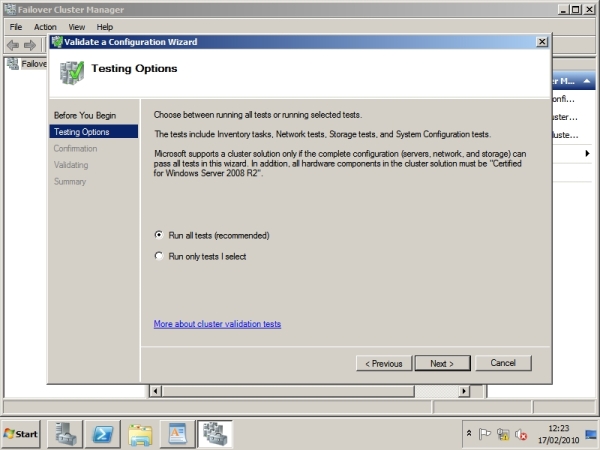
Task: Open More about cluster validation tests link
Action: [x=217, y=324]
